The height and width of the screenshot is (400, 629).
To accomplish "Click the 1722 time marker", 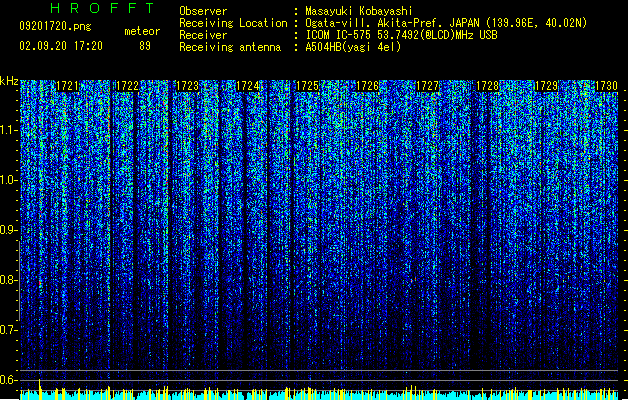I will (127, 86).
